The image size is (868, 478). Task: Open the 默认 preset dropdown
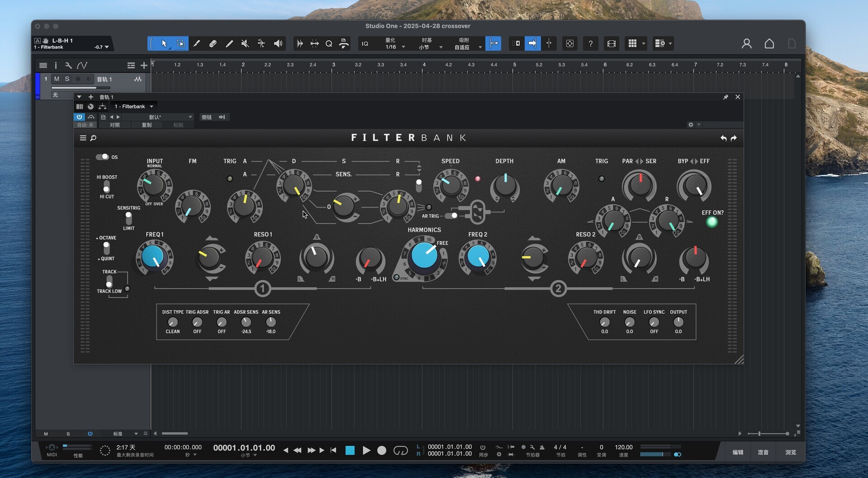(x=158, y=117)
